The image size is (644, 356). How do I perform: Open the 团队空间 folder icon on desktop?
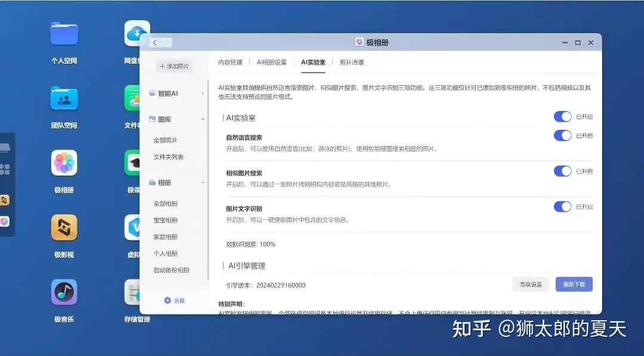(64, 98)
